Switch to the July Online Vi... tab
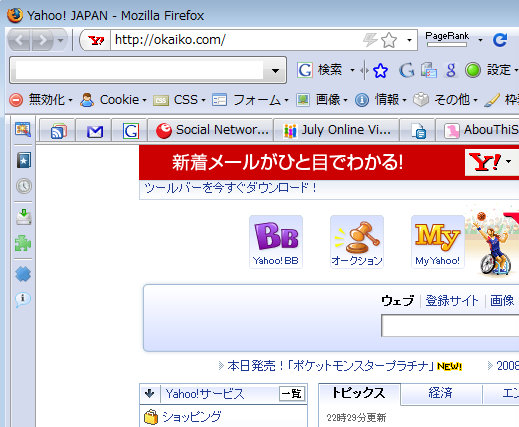 coord(337,130)
